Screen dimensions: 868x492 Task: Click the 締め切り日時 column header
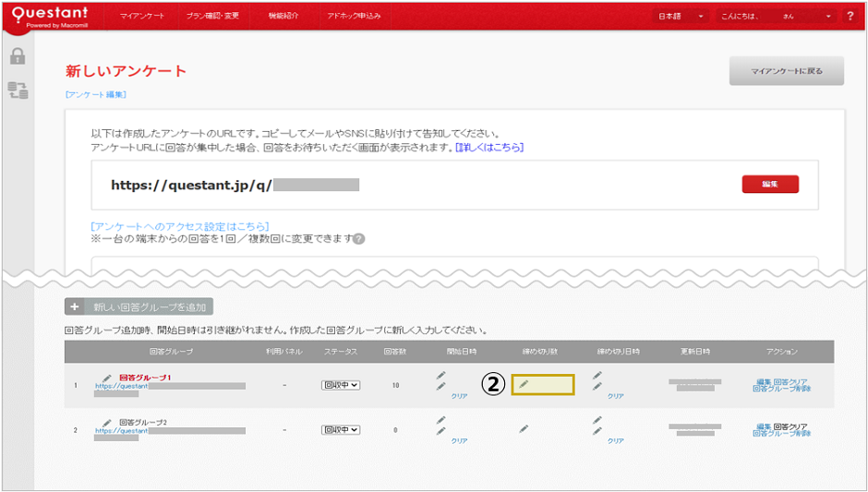click(x=619, y=352)
